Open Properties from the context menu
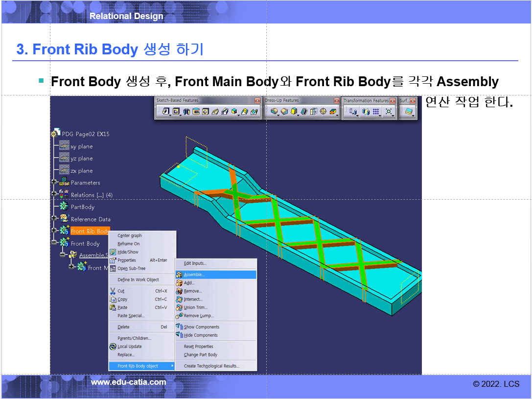This screenshot has width=532, height=399. pos(127,260)
